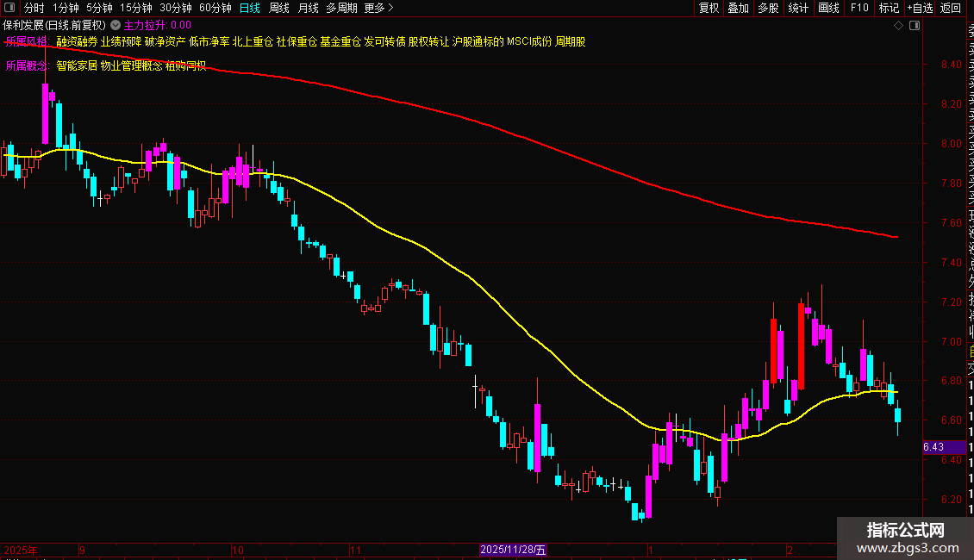Click the 保利发展(日线 前复权) title
Screen dimensions: 974x560
click(54, 26)
